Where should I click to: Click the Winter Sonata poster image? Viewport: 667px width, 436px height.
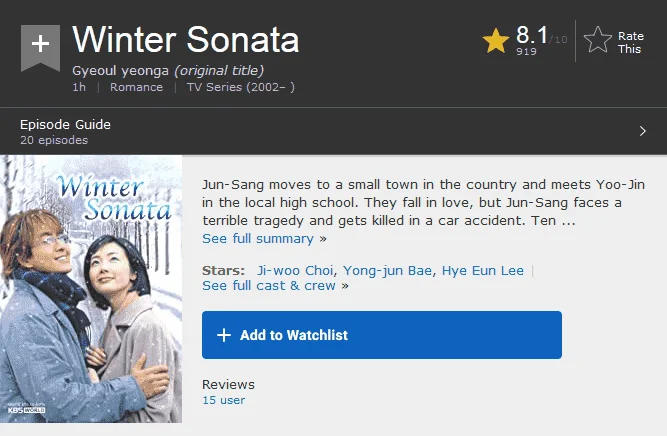pyautogui.click(x=91, y=289)
